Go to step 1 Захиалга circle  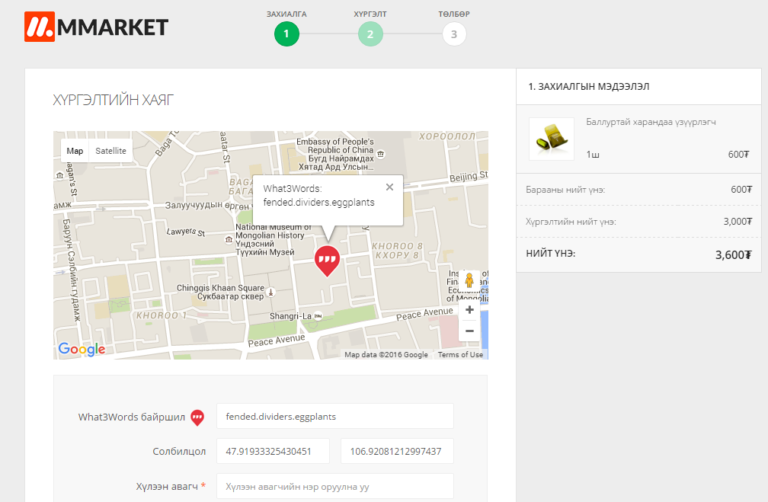tap(287, 34)
